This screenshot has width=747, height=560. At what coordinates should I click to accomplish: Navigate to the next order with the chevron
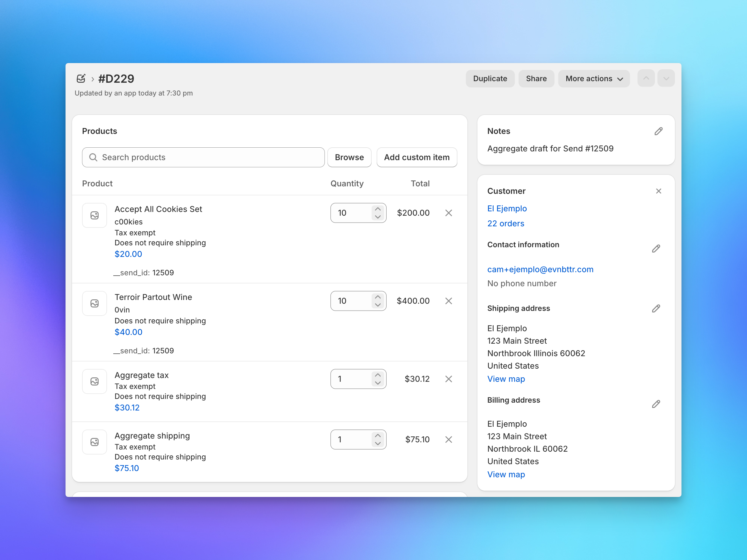(x=666, y=78)
